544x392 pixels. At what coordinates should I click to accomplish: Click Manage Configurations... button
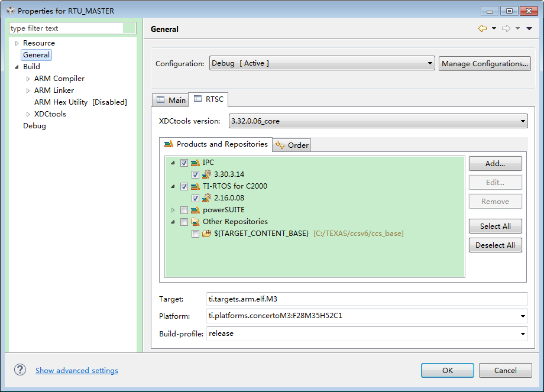485,63
